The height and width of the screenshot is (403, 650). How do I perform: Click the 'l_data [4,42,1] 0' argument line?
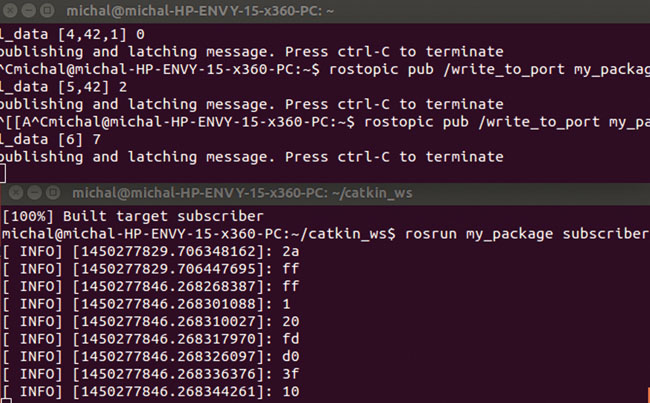72,34
